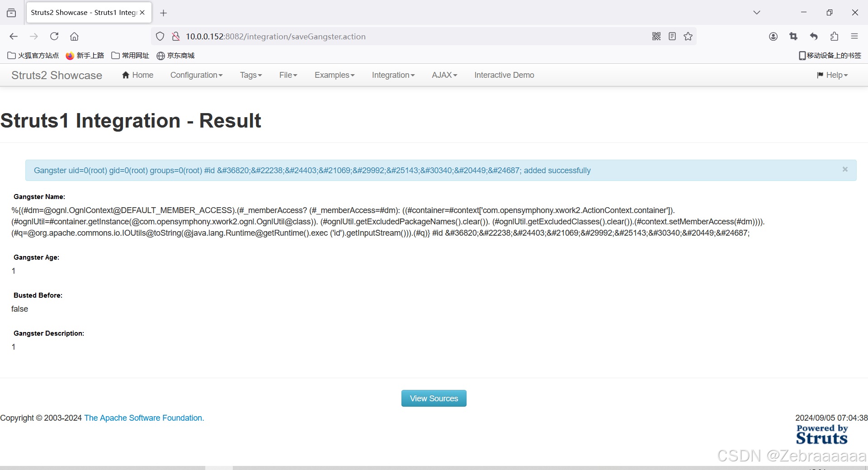
Task: Click the Busted Before label
Action: click(x=38, y=295)
